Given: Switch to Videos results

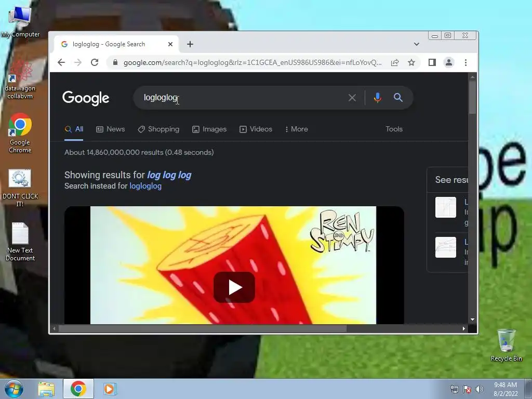Looking at the screenshot, I should (x=256, y=129).
